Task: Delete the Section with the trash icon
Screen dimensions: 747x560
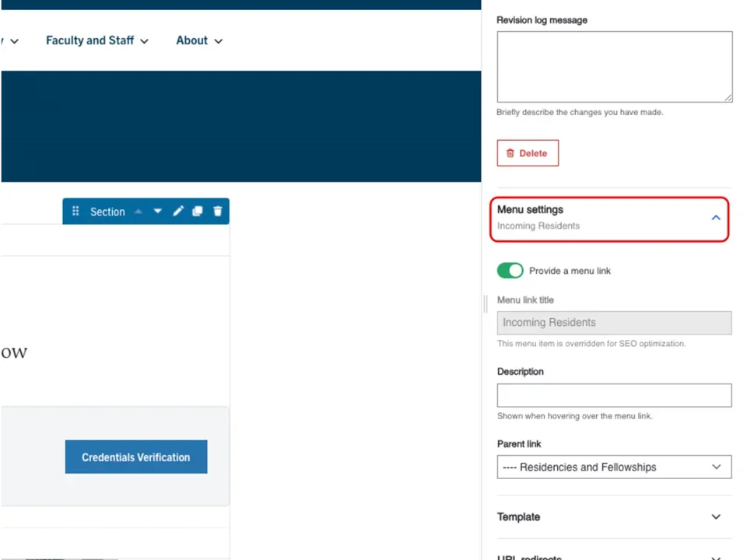Action: pos(217,212)
